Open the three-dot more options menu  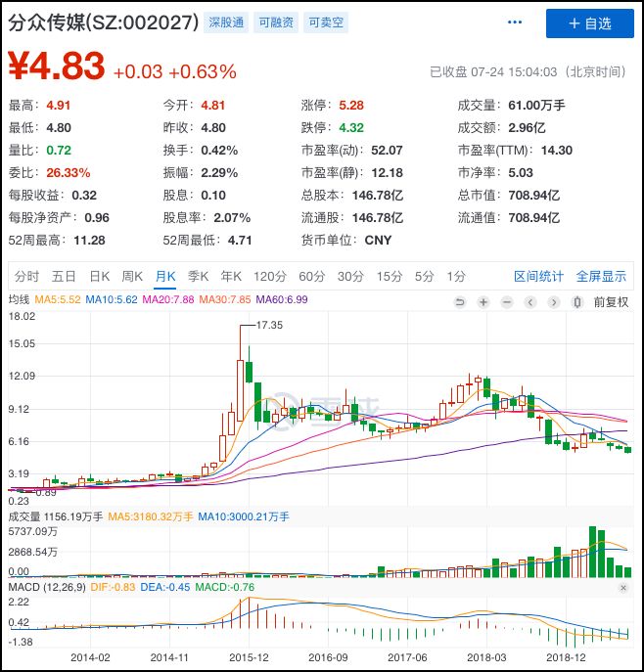(515, 22)
